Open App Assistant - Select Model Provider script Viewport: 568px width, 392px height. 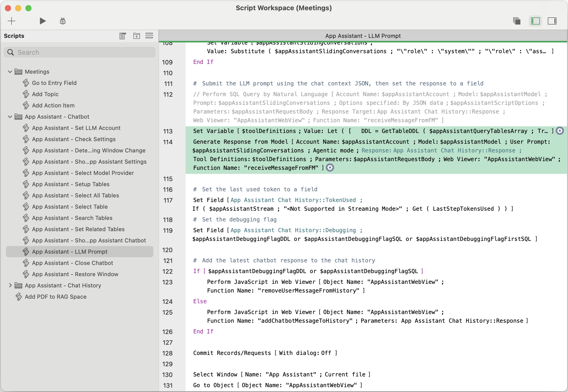[83, 173]
